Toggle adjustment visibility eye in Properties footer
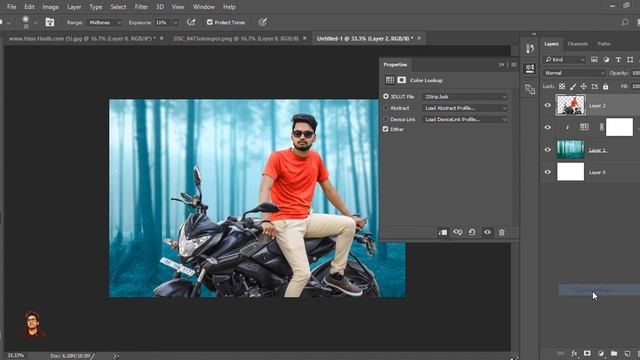Image resolution: width=640 pixels, height=360 pixels. coord(487,232)
